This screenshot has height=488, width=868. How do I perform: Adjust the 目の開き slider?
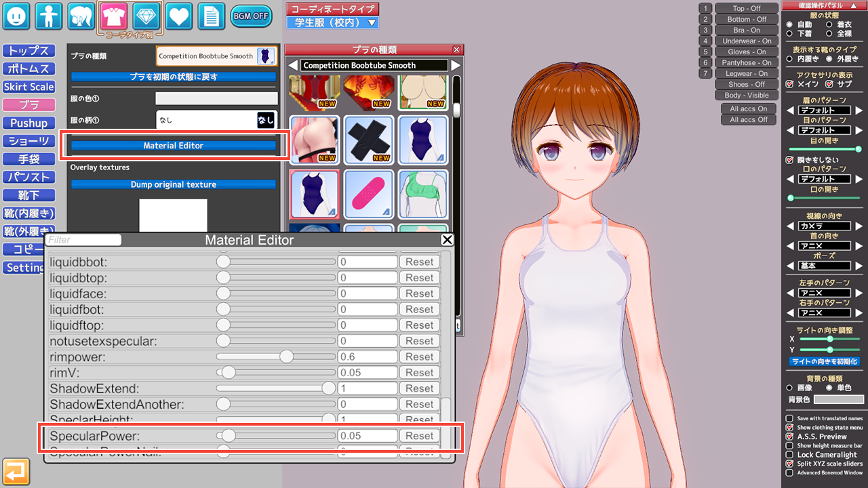(825, 149)
